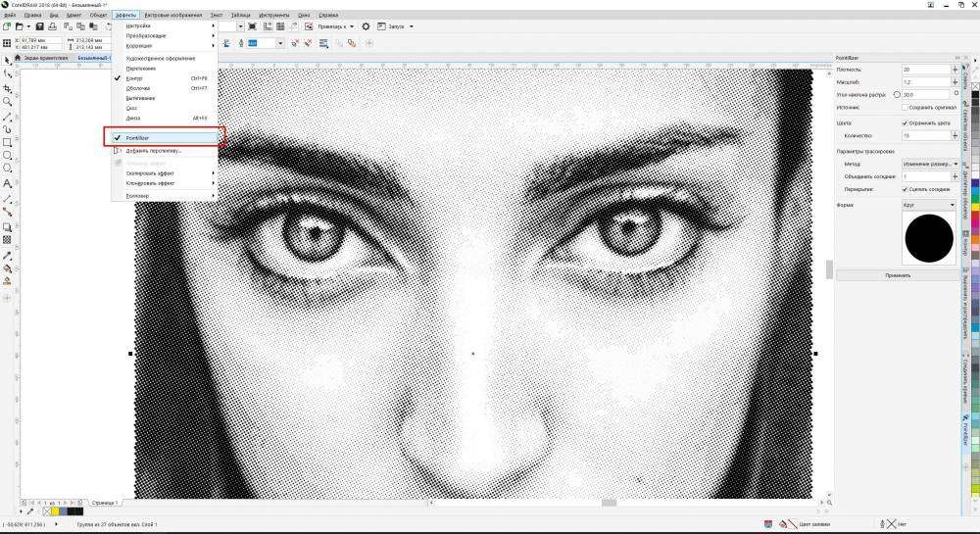Image resolution: width=980 pixels, height=534 pixels.
Task: Toggle the 'Сцепить соседние' checkbox
Action: (905, 188)
